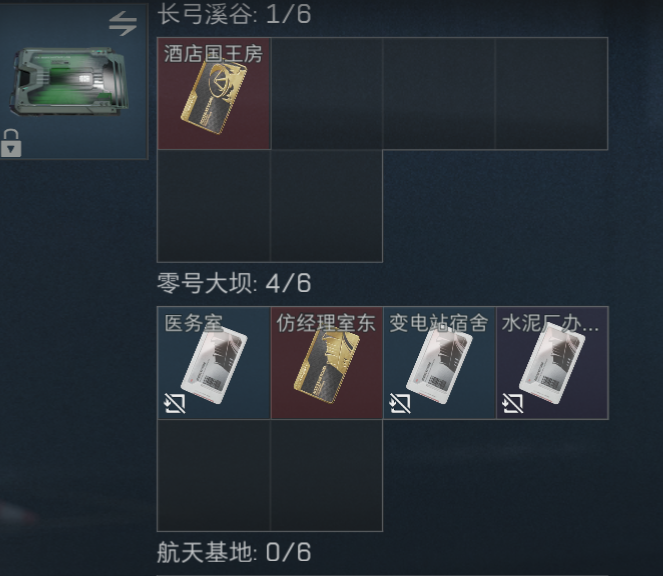Select the 医务室 white key card

(x=214, y=363)
